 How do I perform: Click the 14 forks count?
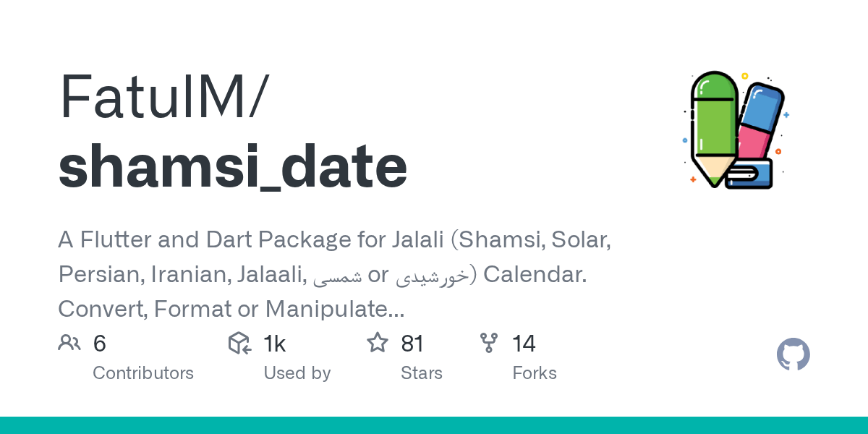[x=524, y=344]
